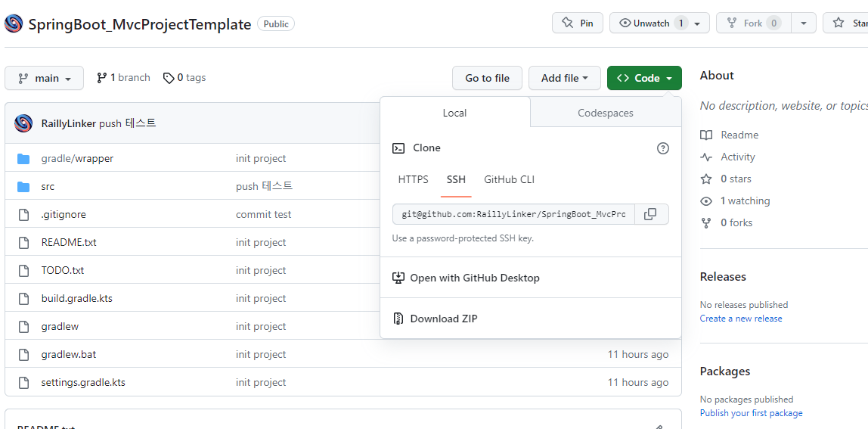The width and height of the screenshot is (868, 429).
Task: Click the star icon beside 0 stars
Action: [x=705, y=179]
